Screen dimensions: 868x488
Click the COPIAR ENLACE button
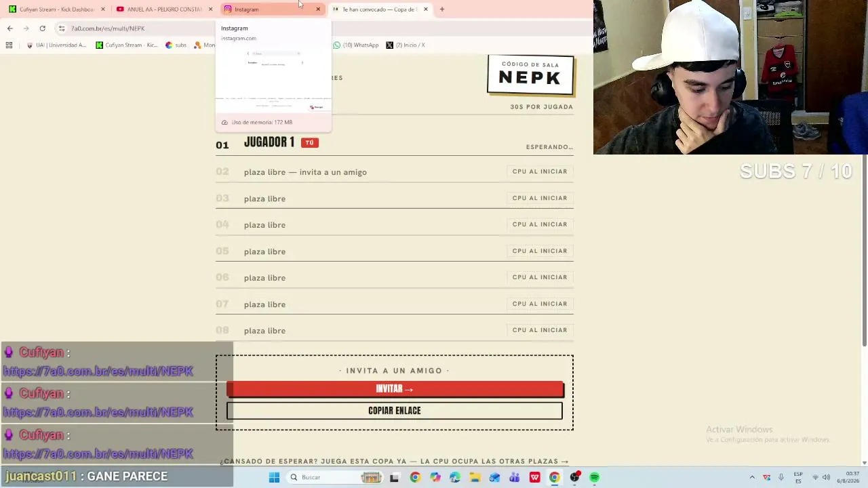point(395,411)
